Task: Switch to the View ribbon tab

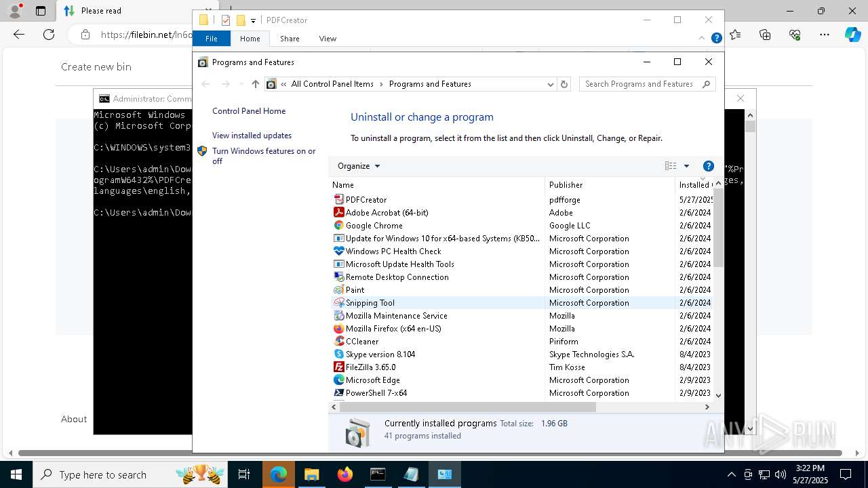Action: click(328, 39)
